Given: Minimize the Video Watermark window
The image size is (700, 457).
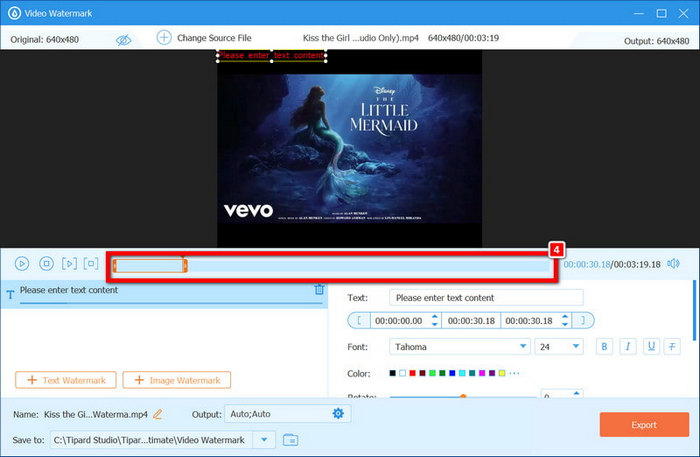Looking at the screenshot, I should (x=639, y=13).
